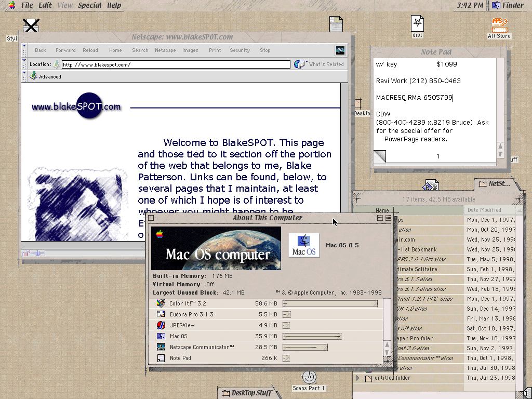The width and height of the screenshot is (532, 399).
Task: Select the -list Bookmark item
Action: (x=417, y=249)
